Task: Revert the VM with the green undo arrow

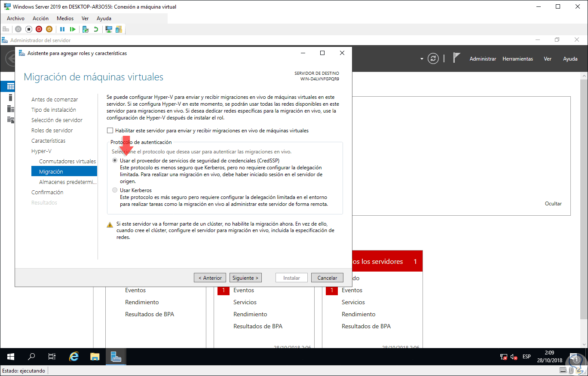Action: pyautogui.click(x=96, y=29)
